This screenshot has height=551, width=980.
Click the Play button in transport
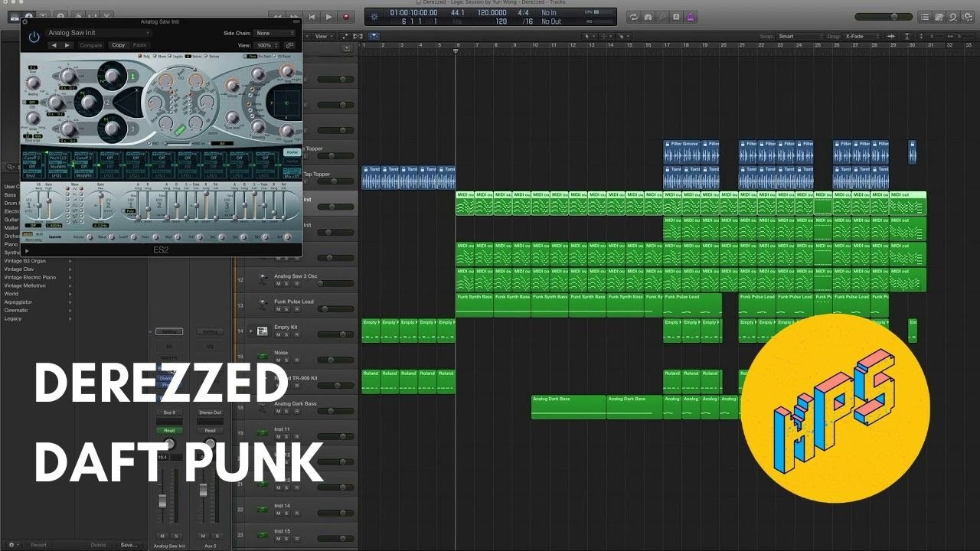(x=329, y=16)
